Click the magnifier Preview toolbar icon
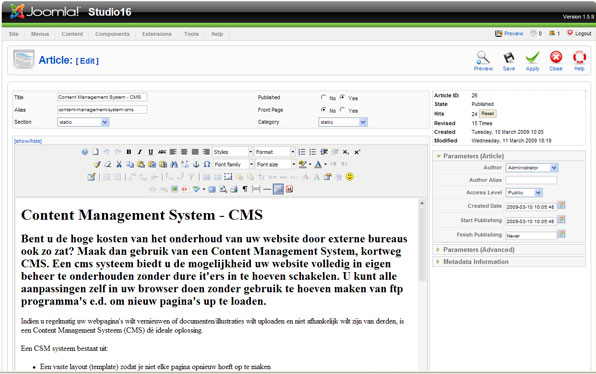Viewport: 596px width, 374px height. pyautogui.click(x=483, y=58)
